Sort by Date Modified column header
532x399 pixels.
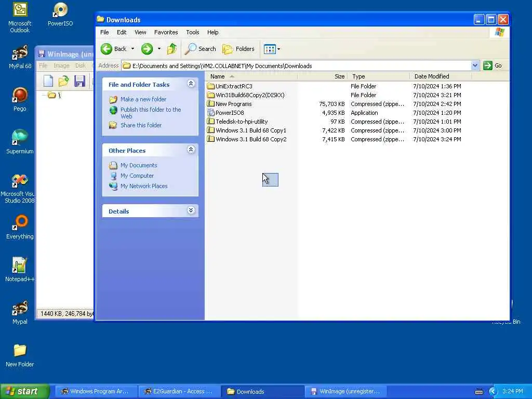[x=441, y=76]
